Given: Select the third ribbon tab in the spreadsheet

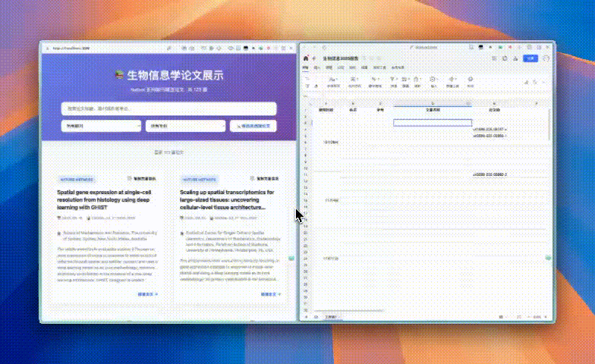Looking at the screenshot, I should (x=329, y=67).
